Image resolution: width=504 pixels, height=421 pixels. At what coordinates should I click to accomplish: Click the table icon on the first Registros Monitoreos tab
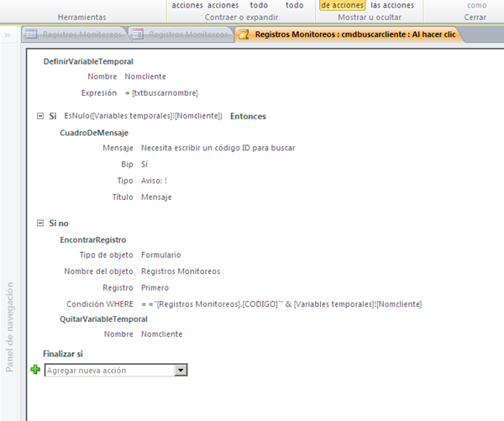31,34
